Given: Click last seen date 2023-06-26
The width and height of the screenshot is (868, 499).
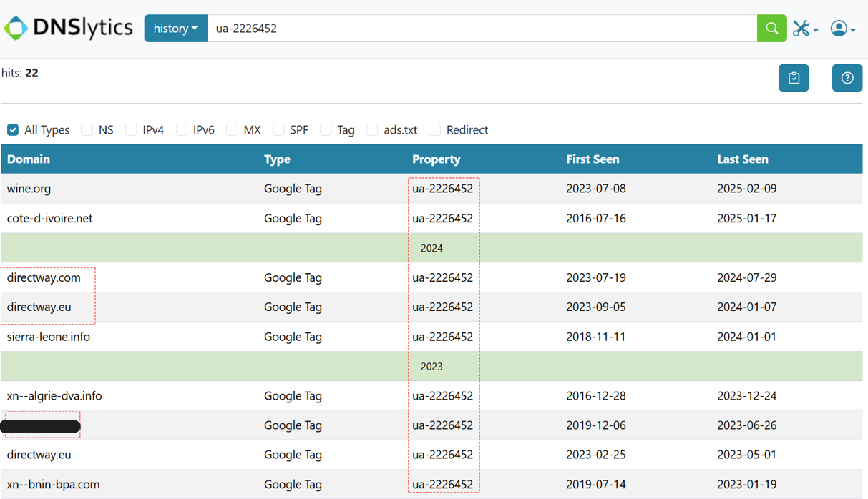Looking at the screenshot, I should tap(747, 425).
